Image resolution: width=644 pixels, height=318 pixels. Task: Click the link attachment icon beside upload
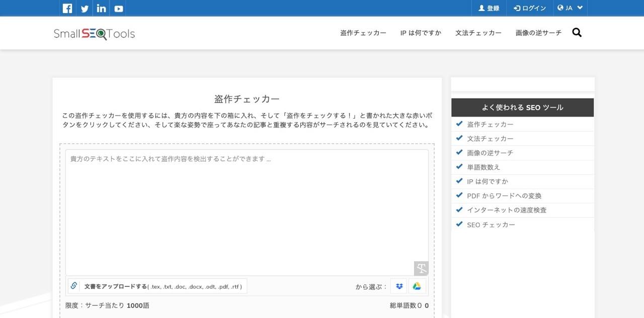(x=74, y=286)
